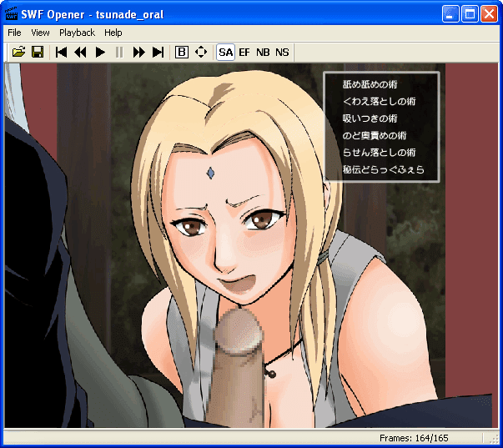The image size is (503, 448).
Task: Toggle the NB mode button
Action: coord(263,52)
